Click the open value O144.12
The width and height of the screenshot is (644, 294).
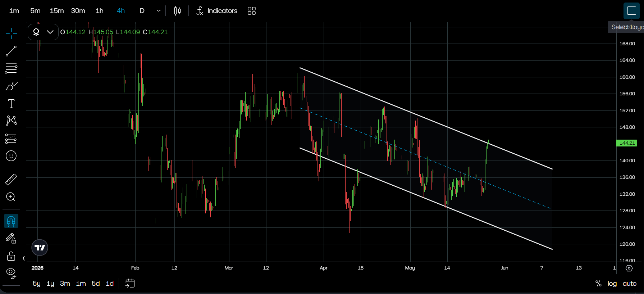[x=73, y=32]
